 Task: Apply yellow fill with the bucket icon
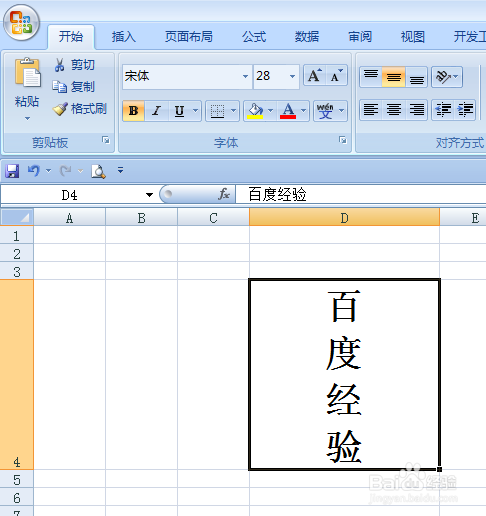tap(255, 111)
